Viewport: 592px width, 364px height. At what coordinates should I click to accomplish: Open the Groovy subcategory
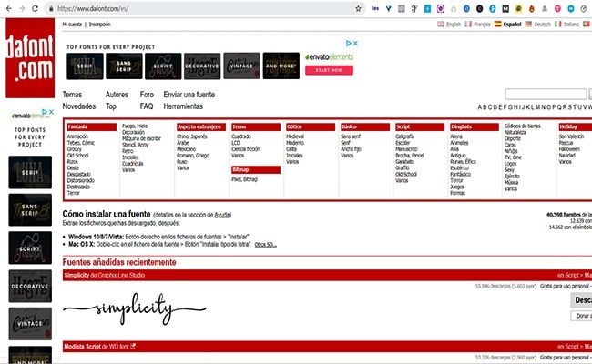coord(75,149)
